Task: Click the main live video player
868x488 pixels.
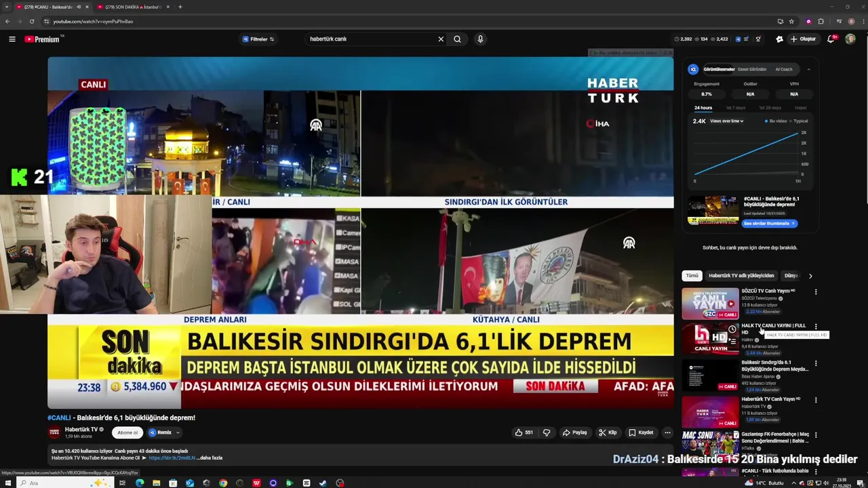Action: click(x=360, y=232)
